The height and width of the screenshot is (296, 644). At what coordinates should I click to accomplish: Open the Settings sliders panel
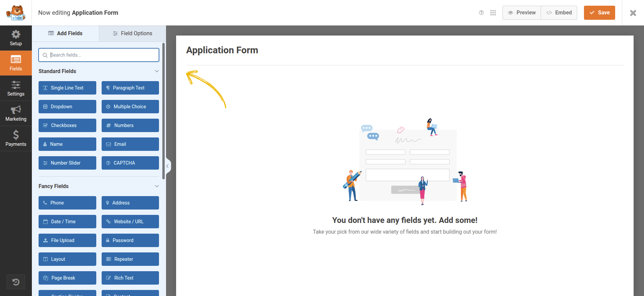tap(16, 88)
